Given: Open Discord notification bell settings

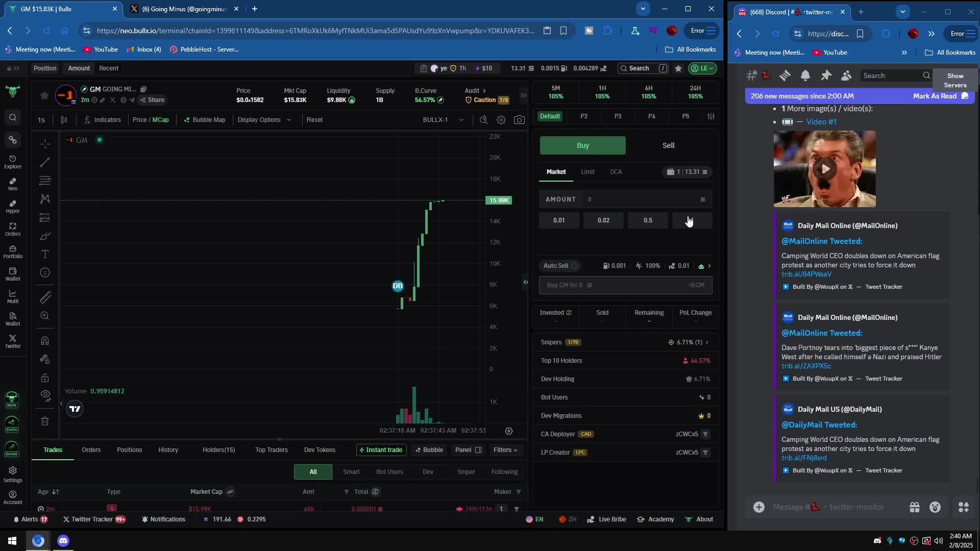Looking at the screenshot, I should (x=805, y=76).
